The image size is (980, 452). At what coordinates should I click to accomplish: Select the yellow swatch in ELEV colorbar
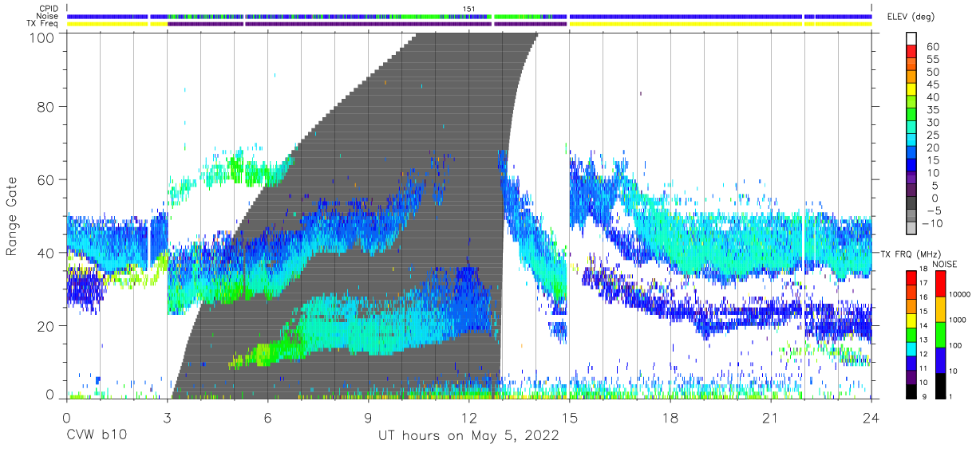pos(911,91)
